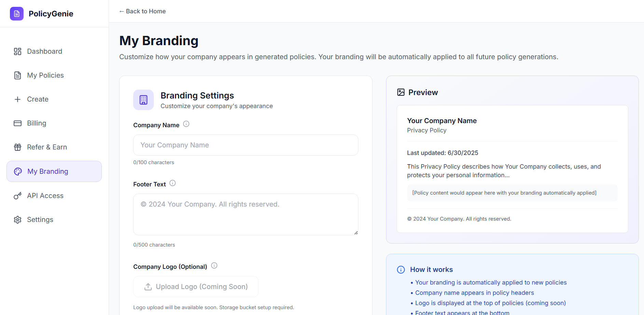This screenshot has height=315, width=644.
Task: Click info icon next to Company Name
Action: 186,124
